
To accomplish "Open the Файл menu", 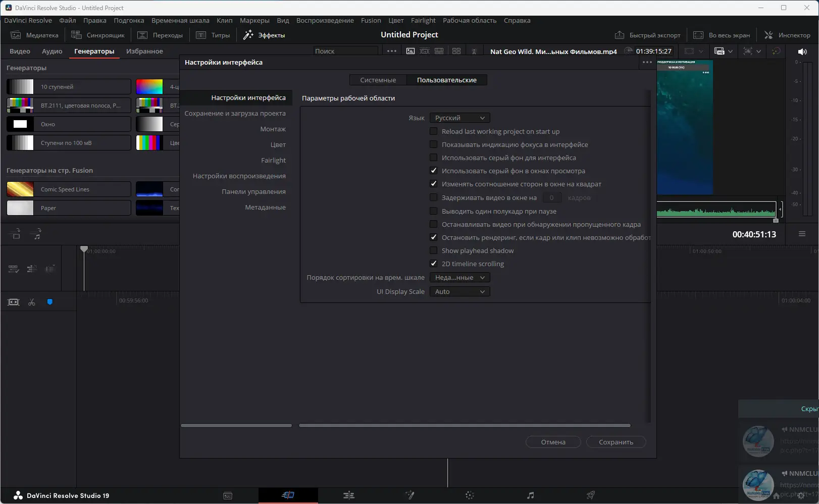I will tap(68, 21).
